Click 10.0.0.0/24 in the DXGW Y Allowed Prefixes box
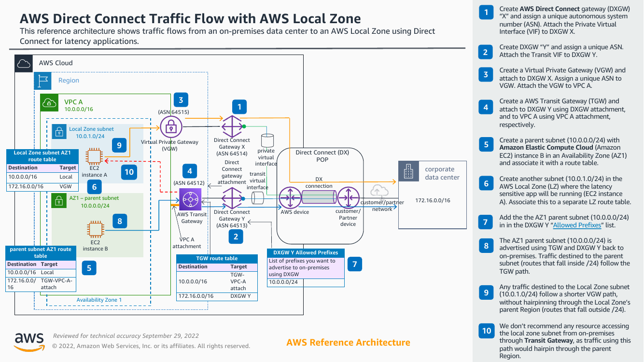 pyautogui.click(x=283, y=282)
